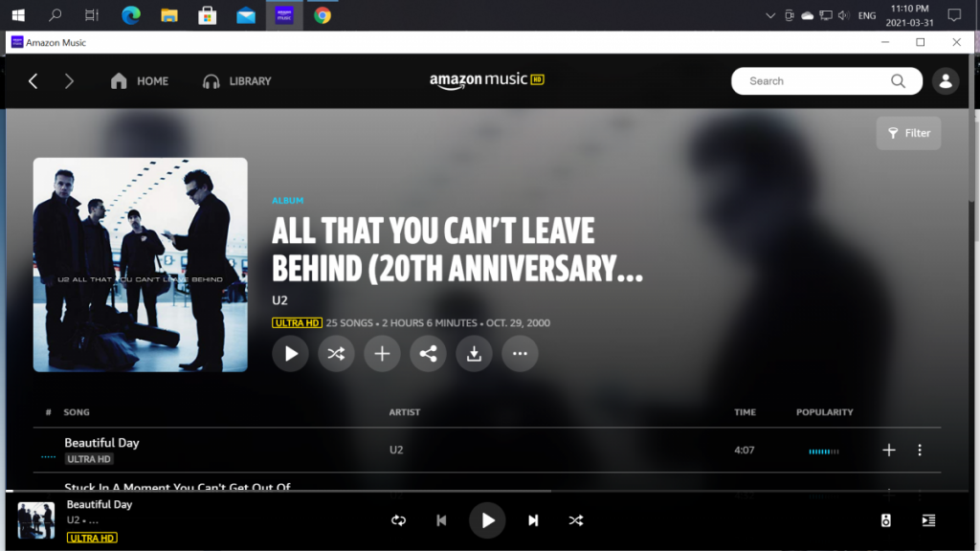Open the play queue panel
Viewport: 980px width, 551px height.
tap(928, 520)
